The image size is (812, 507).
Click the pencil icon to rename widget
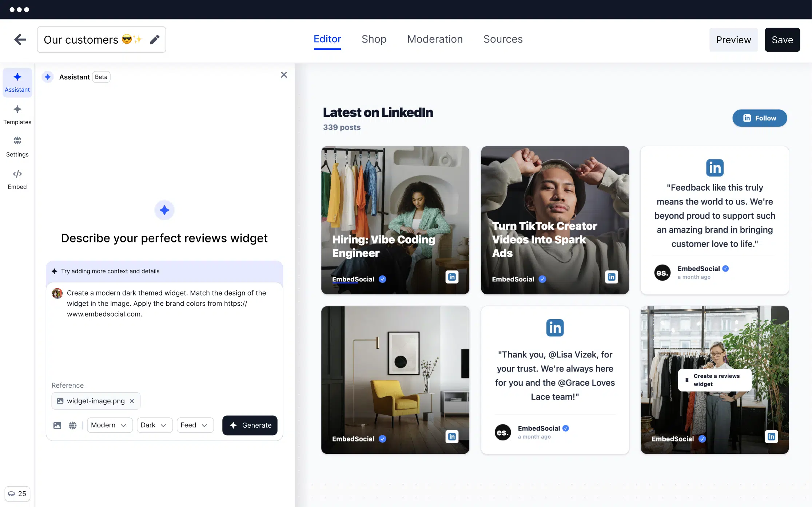(155, 40)
